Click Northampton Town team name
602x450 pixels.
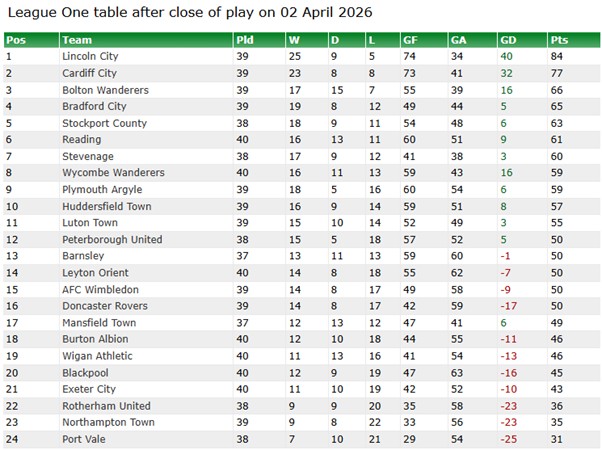click(x=108, y=422)
